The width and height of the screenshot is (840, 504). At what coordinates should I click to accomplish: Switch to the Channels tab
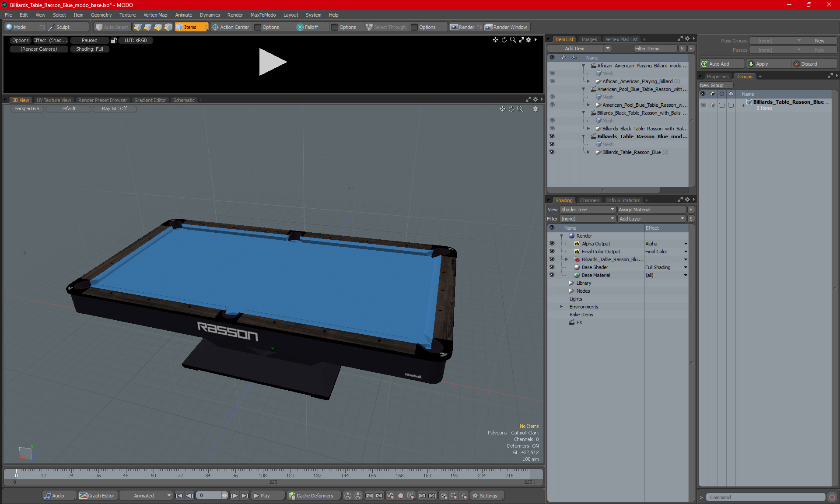point(589,200)
